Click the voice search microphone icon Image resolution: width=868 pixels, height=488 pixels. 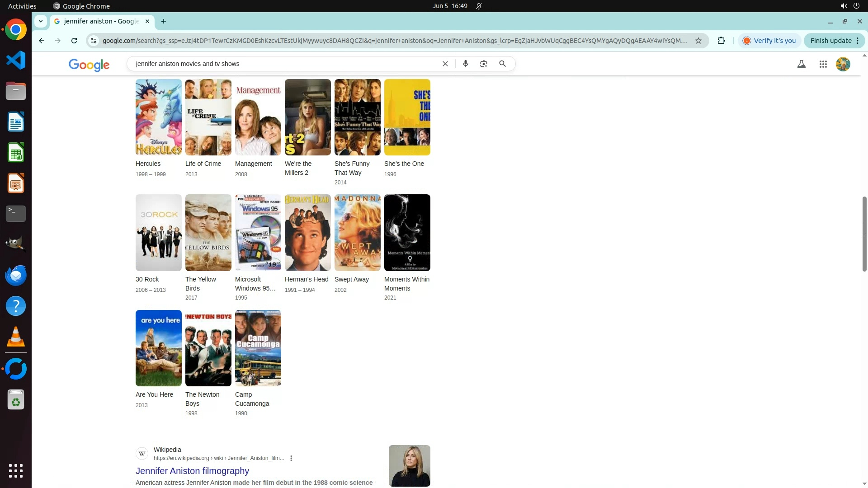click(x=465, y=64)
